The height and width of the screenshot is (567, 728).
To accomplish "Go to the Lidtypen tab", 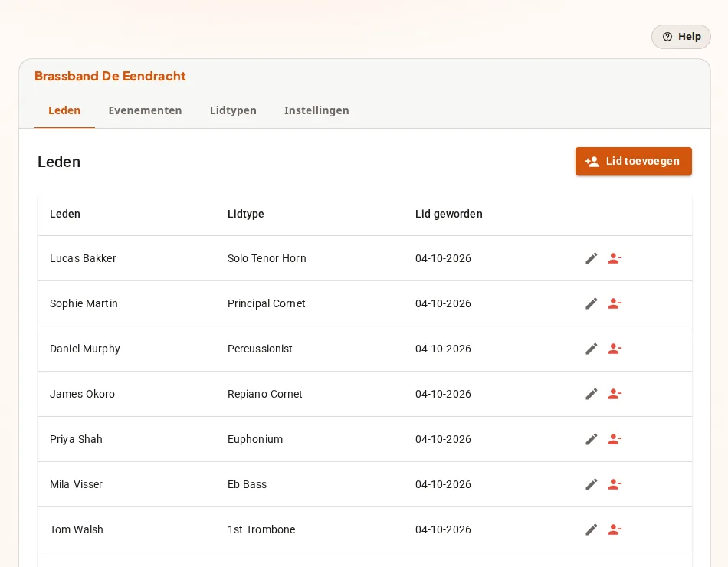I will pos(233,110).
